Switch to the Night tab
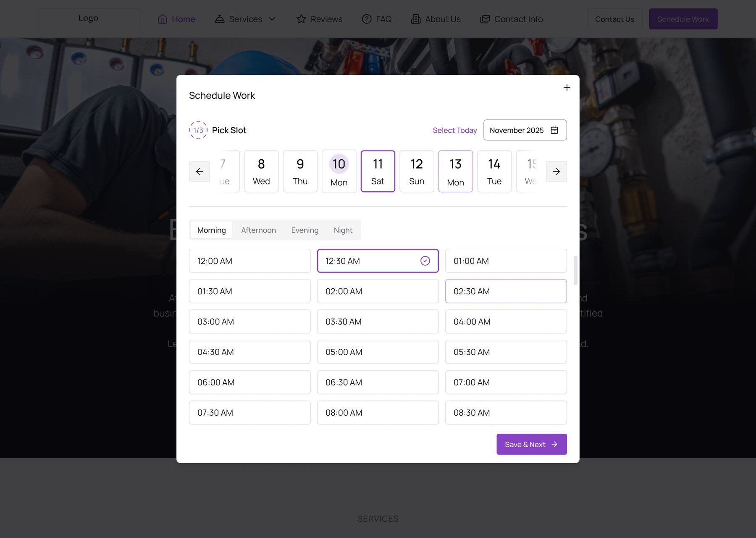Viewport: 756px width, 538px height. click(x=343, y=230)
